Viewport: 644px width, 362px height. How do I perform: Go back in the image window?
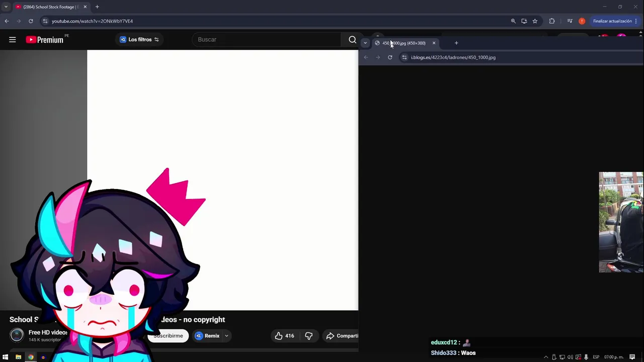tap(366, 57)
